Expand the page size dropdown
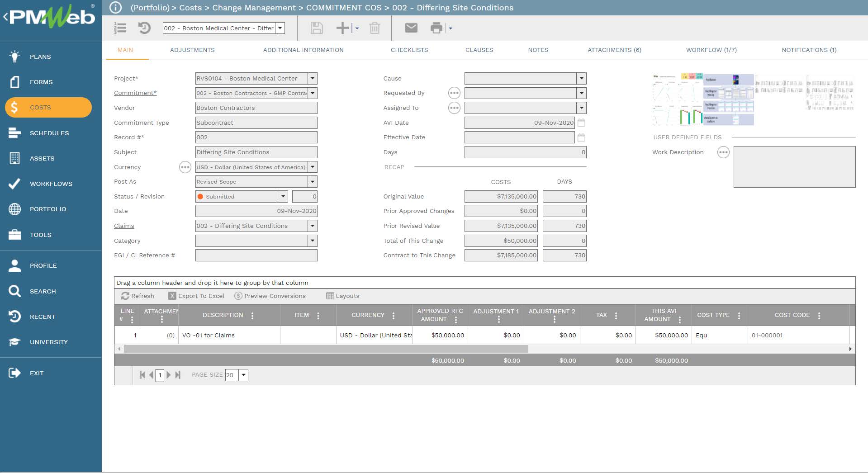This screenshot has width=868, height=473. click(x=243, y=375)
